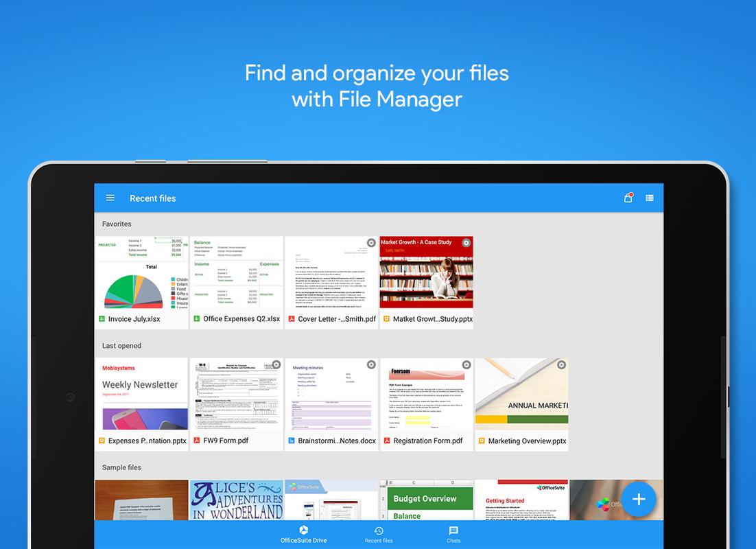Click presentation icon beside Matket Growt...Study.pptx
This screenshot has width=756, height=549.
387,319
